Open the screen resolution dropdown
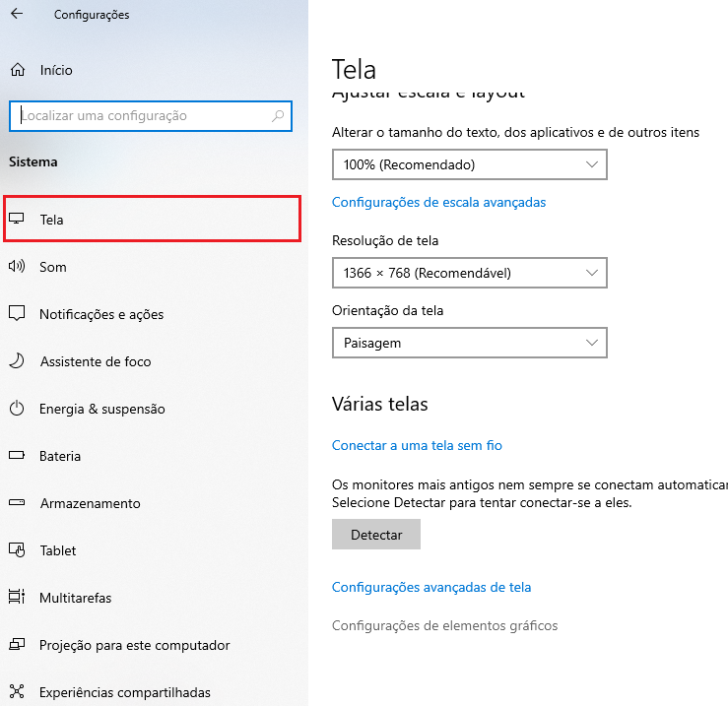This screenshot has width=728, height=706. point(470,273)
